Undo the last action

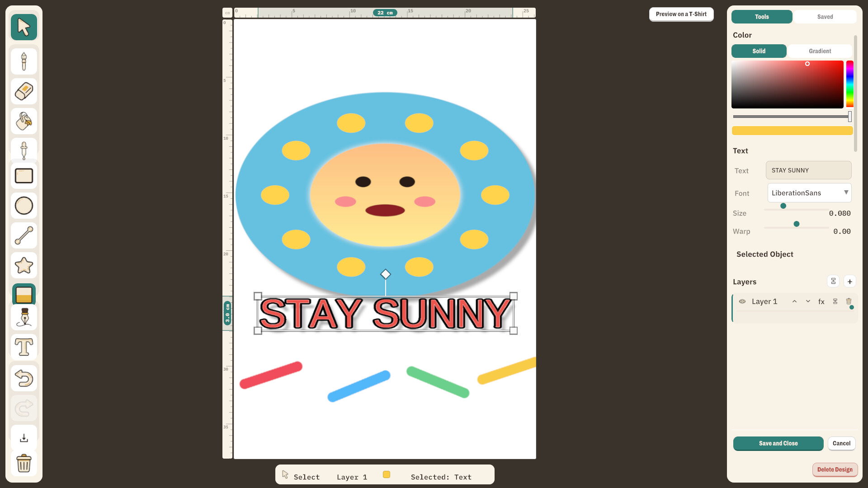click(x=24, y=378)
